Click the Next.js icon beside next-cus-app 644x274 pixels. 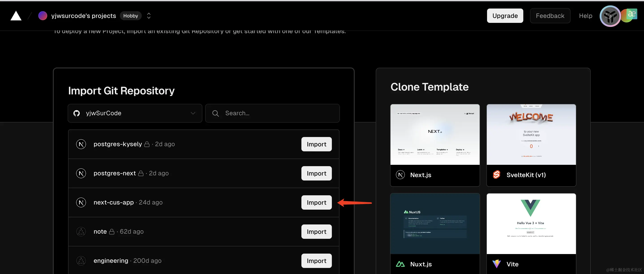[81, 202]
